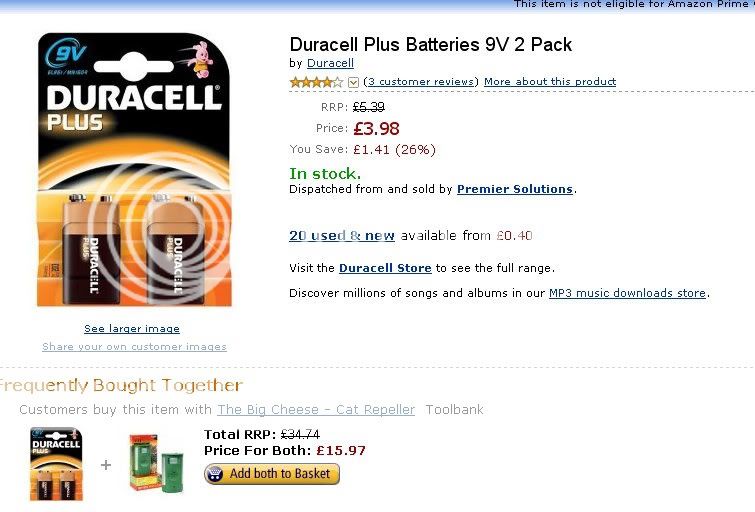
Task: View 20 used & new offers
Action: tap(342, 236)
